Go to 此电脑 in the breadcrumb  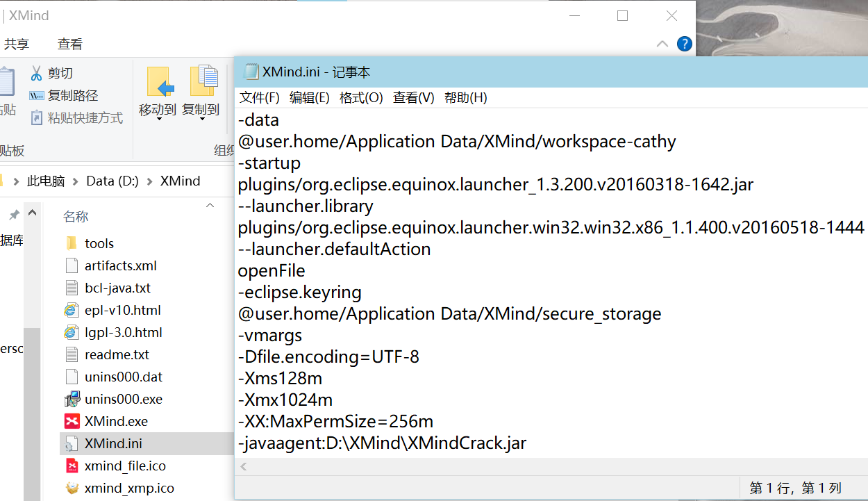point(46,181)
